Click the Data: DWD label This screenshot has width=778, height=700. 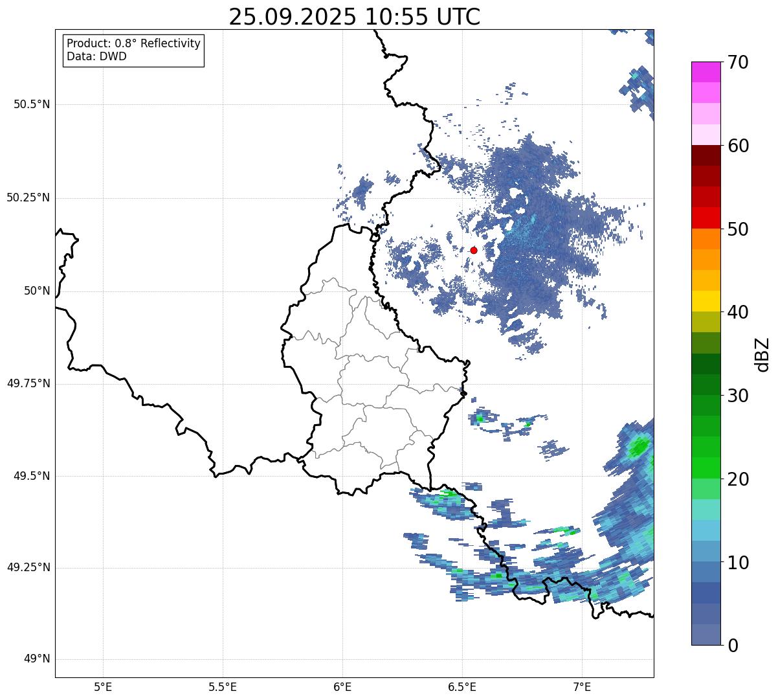coord(96,56)
